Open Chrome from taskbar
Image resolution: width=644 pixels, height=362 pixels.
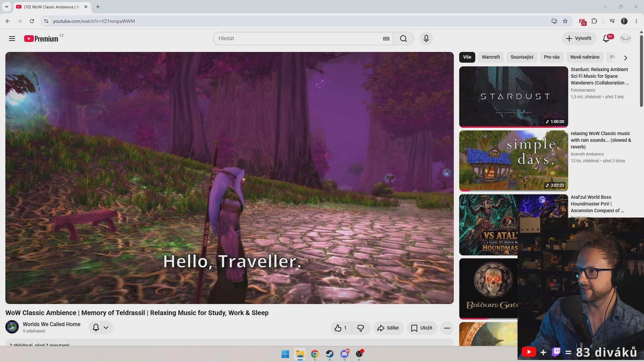pos(315,354)
